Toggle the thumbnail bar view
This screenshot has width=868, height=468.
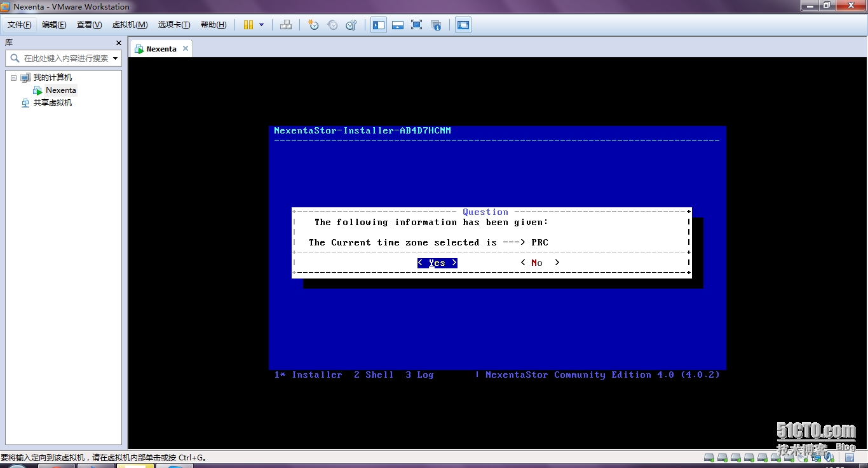(x=398, y=25)
